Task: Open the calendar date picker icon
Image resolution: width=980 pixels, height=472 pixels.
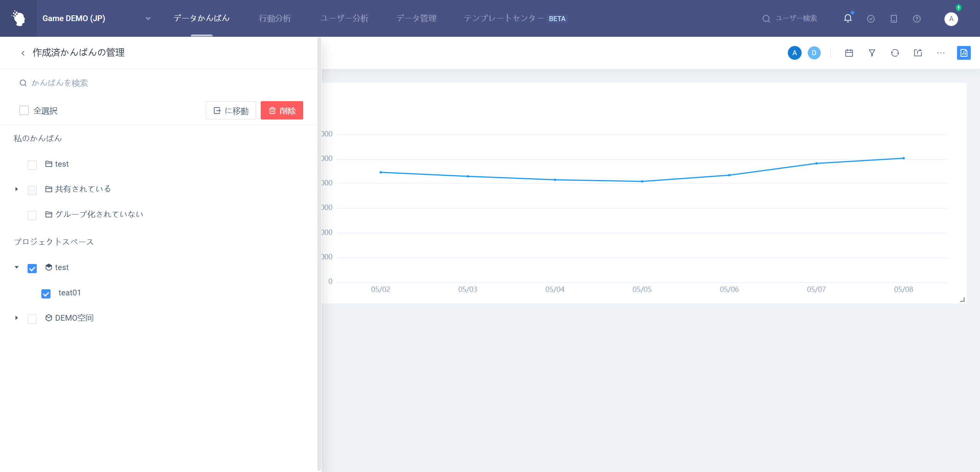Action: pyautogui.click(x=849, y=53)
